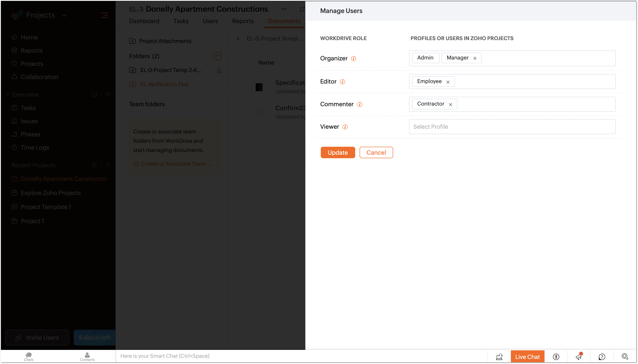The image size is (638, 364).
Task: Click the Commenter role info icon
Action: [x=359, y=104]
